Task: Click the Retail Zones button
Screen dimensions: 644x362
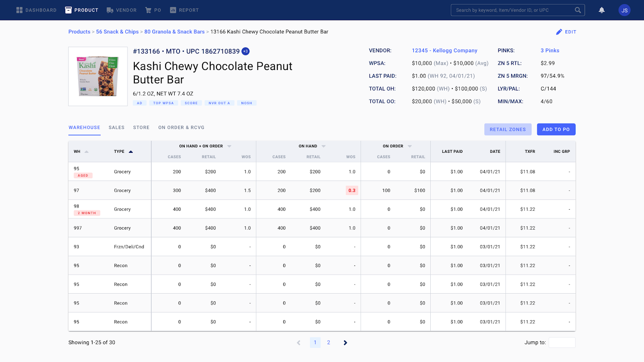Action: [508, 130]
